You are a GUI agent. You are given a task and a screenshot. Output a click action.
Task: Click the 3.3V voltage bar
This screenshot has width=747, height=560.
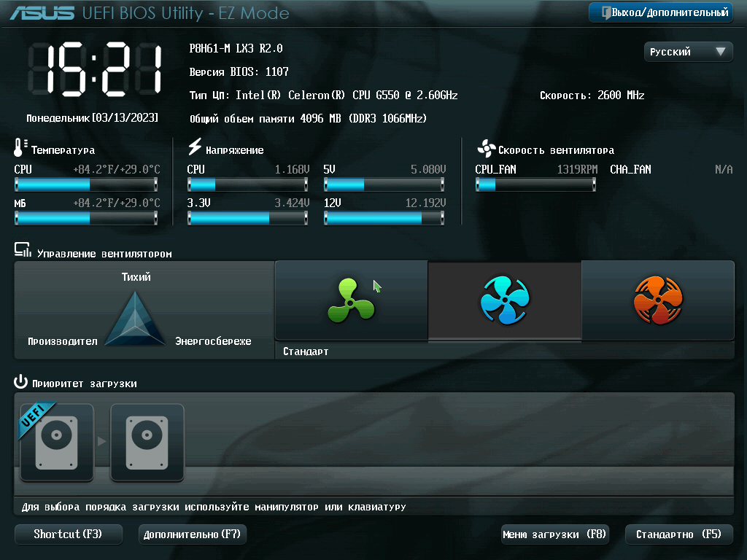point(248,218)
